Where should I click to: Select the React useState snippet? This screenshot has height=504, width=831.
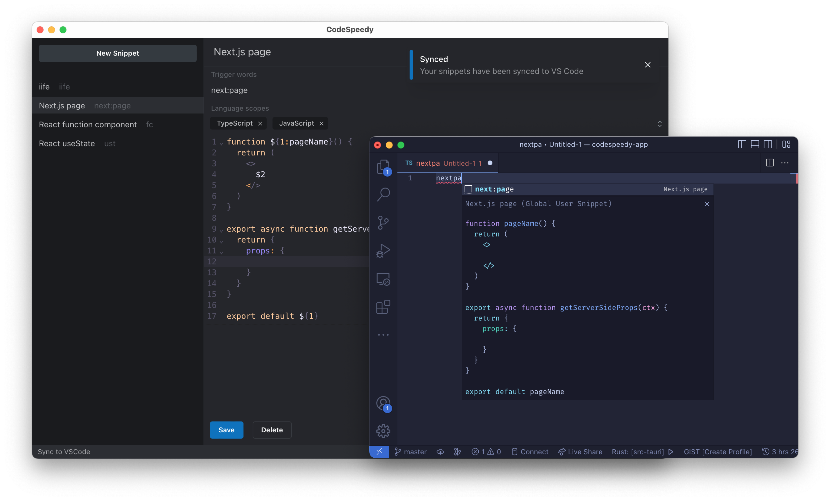(x=118, y=143)
